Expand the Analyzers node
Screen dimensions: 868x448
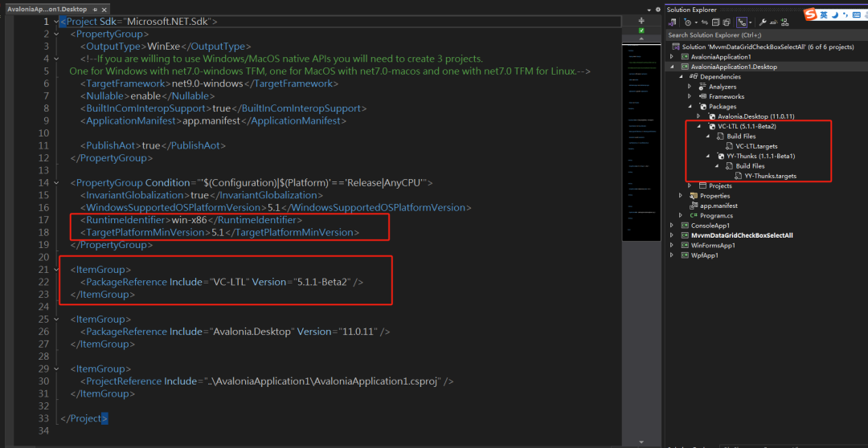tap(690, 87)
